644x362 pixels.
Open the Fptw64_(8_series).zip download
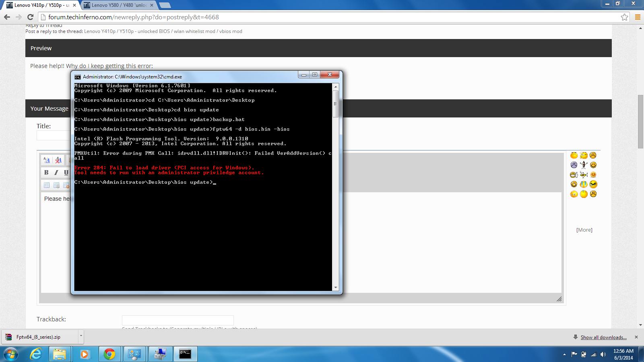point(39,337)
